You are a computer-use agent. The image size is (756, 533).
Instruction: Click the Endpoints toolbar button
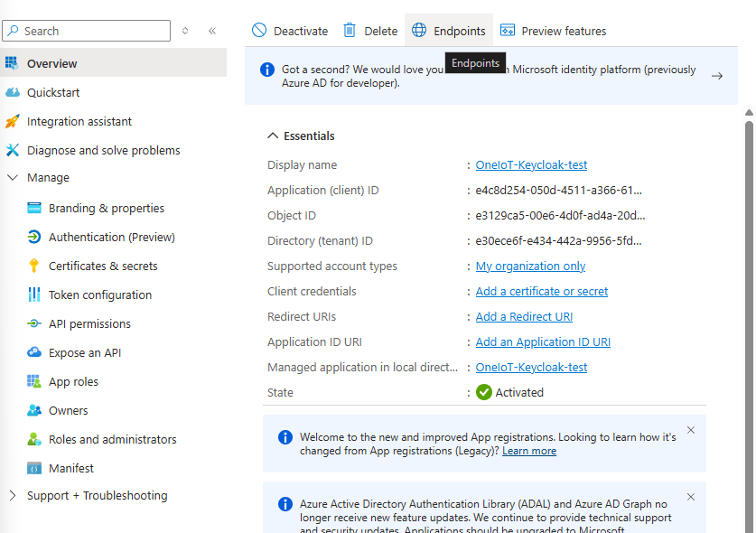449,31
